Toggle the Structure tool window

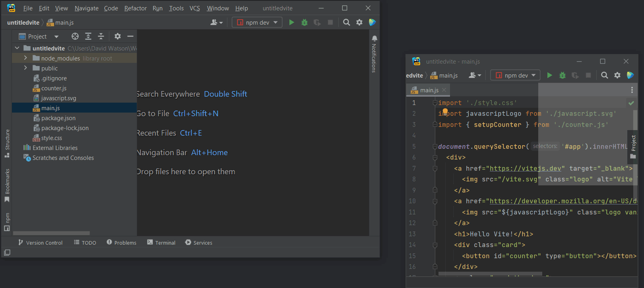7,143
